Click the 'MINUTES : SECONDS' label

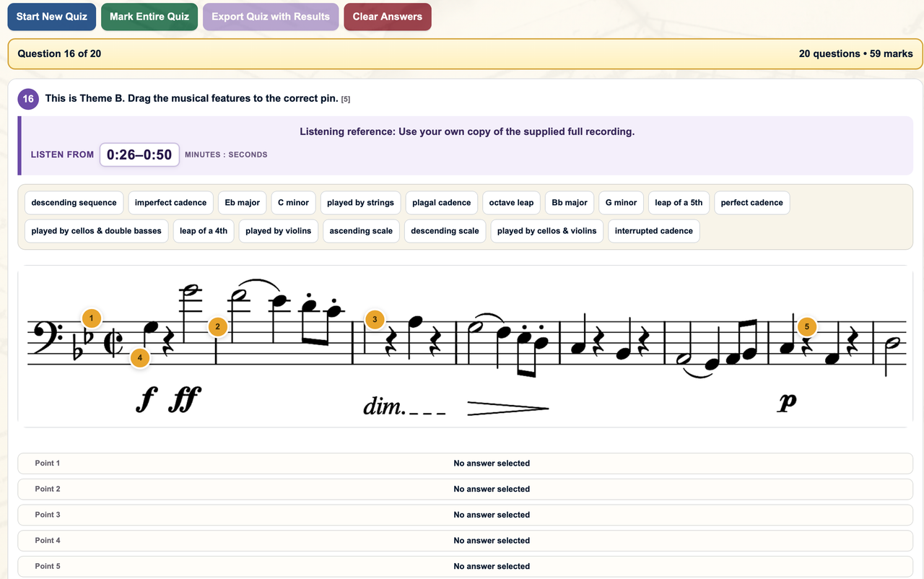pos(226,154)
